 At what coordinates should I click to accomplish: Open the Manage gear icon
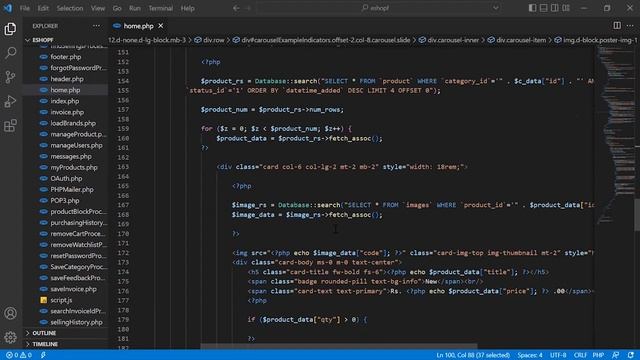(10, 337)
